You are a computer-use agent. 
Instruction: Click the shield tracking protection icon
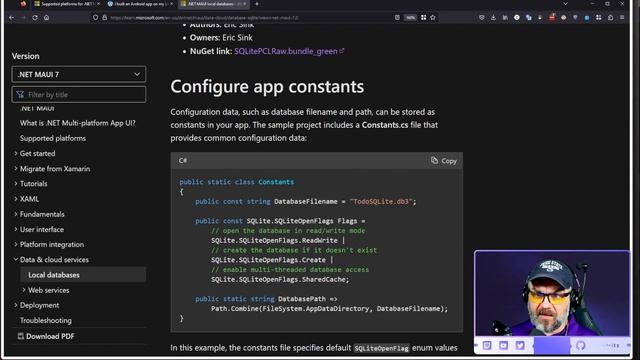coord(96,18)
